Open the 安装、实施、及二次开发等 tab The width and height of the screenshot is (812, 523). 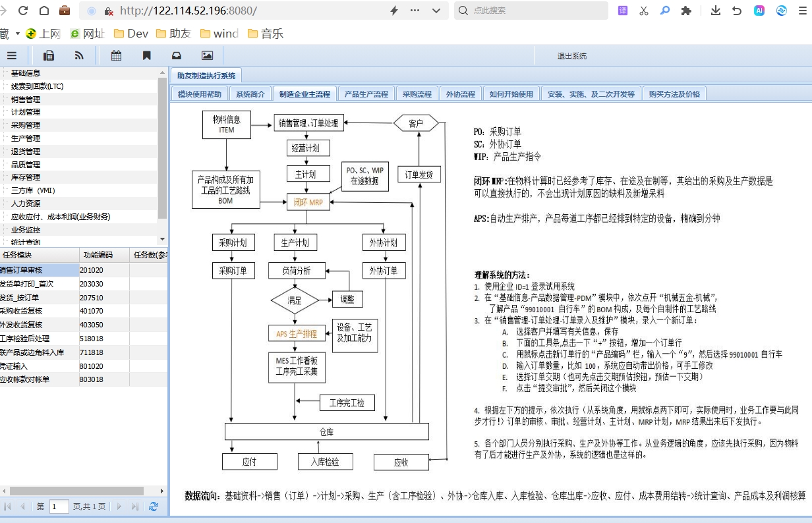click(x=591, y=94)
